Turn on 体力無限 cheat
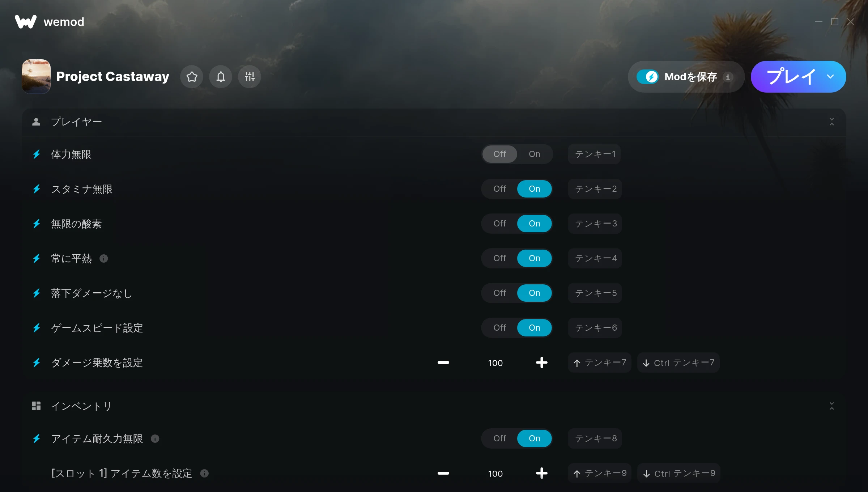The width and height of the screenshot is (868, 492). click(535, 154)
